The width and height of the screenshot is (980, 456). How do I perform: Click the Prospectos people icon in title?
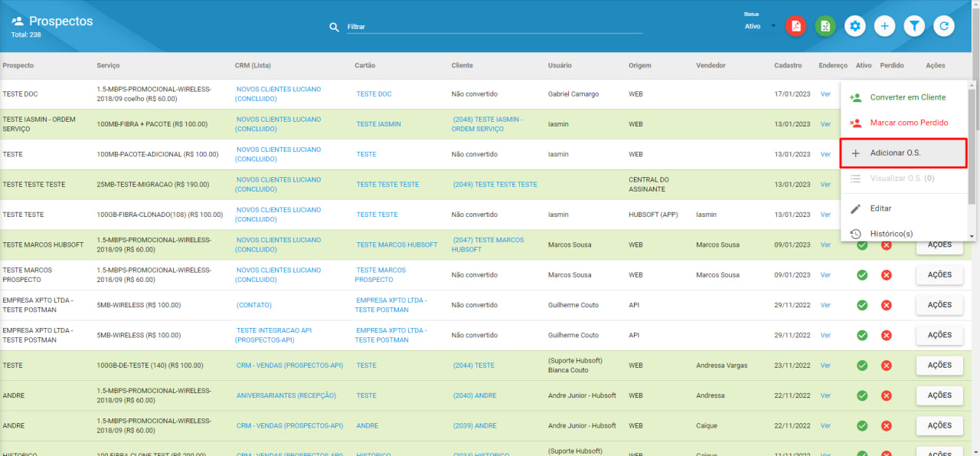tap(17, 21)
